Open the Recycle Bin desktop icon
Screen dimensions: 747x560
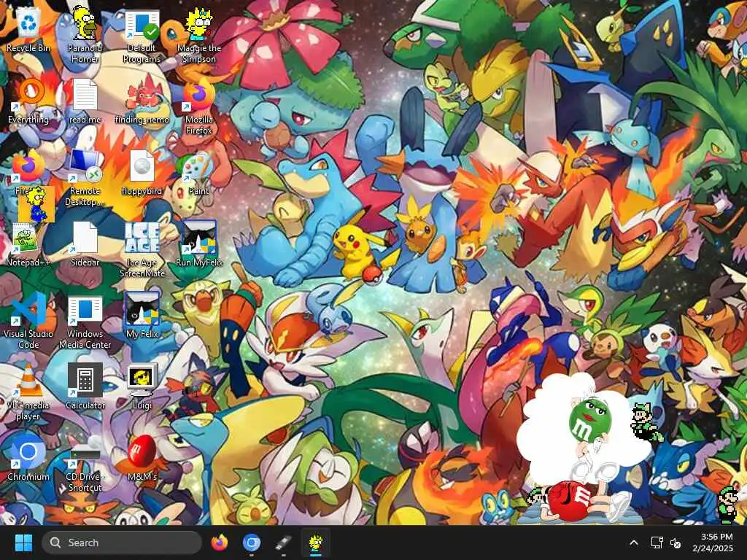(28, 31)
